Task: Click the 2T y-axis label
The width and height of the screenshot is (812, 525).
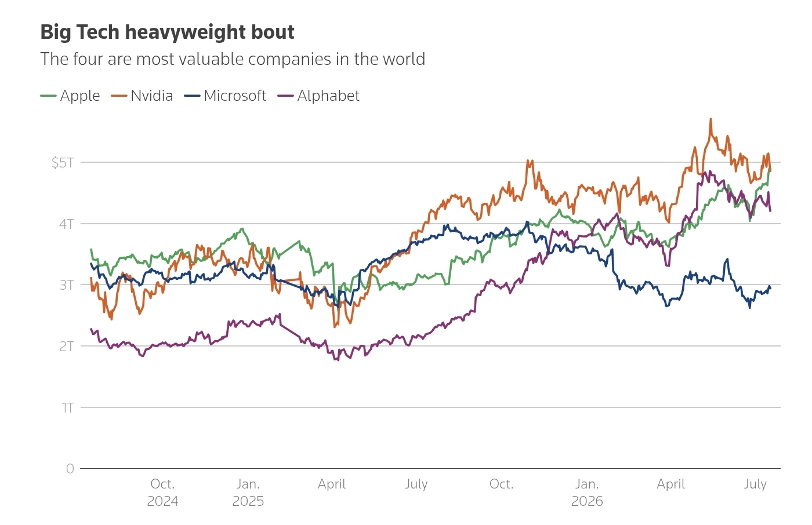Action: [x=67, y=347]
